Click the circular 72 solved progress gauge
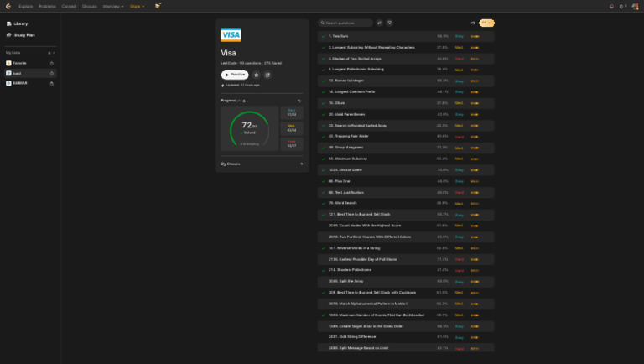 coord(250,128)
